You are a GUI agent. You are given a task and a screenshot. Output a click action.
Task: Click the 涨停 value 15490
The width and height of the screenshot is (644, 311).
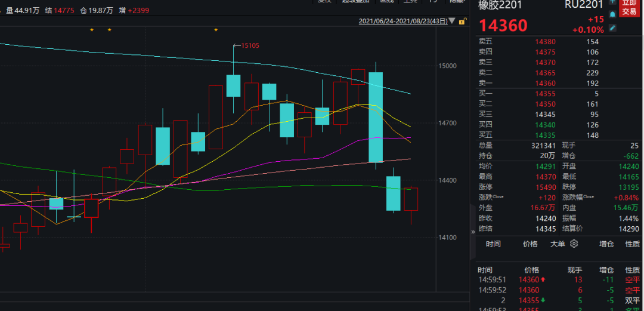[x=546, y=187]
